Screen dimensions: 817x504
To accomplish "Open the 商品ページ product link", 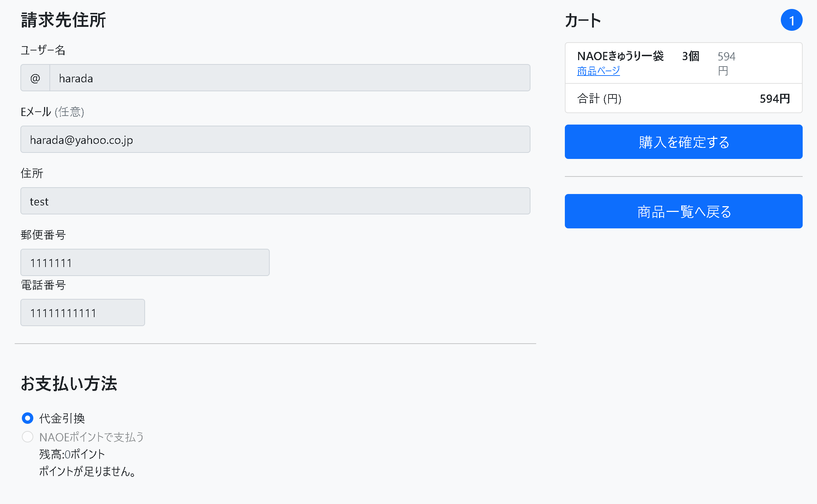I will [x=598, y=71].
